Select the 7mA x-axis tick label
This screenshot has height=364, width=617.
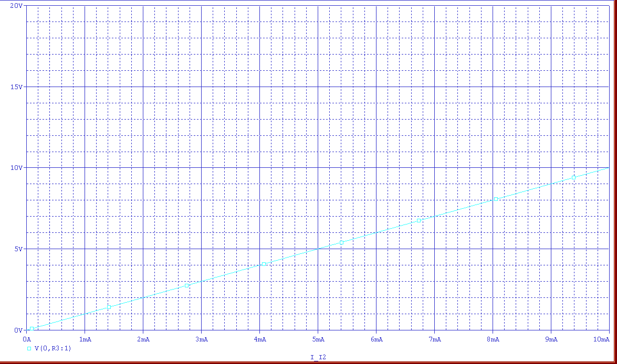click(x=434, y=339)
